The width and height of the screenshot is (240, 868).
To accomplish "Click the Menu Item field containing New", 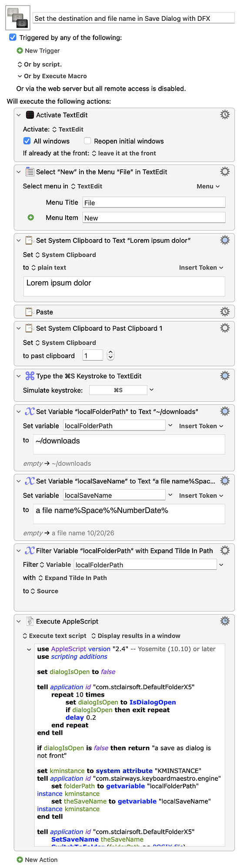I will [154, 217].
